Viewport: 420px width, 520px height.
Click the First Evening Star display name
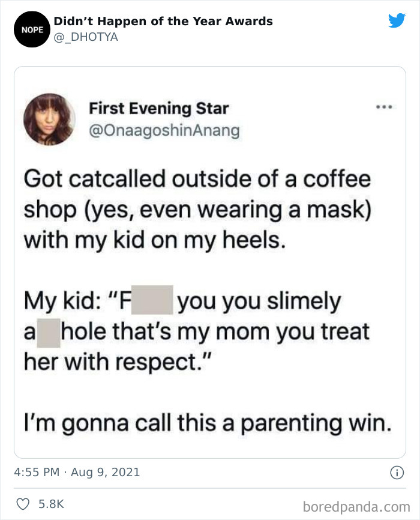point(159,108)
